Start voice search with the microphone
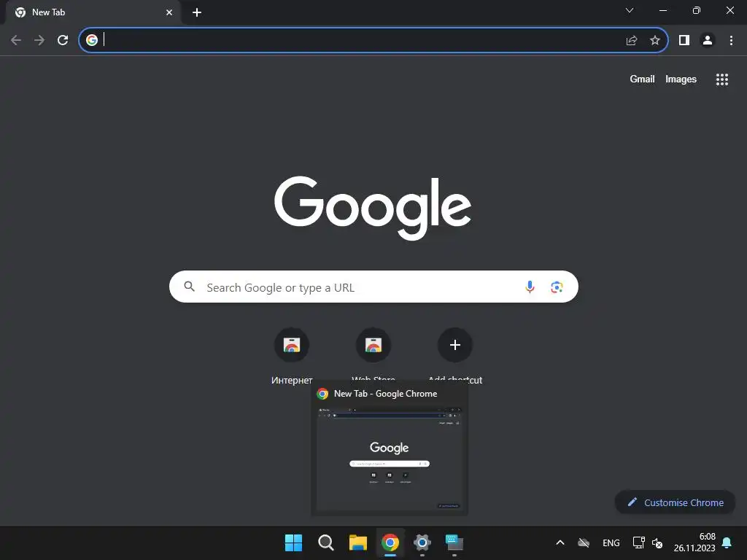The image size is (747, 560). (x=530, y=287)
